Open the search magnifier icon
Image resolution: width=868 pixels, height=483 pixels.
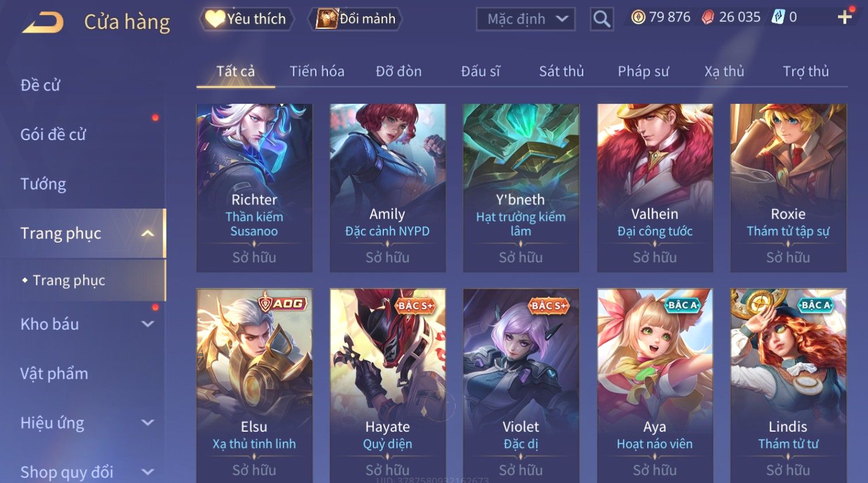pyautogui.click(x=601, y=19)
